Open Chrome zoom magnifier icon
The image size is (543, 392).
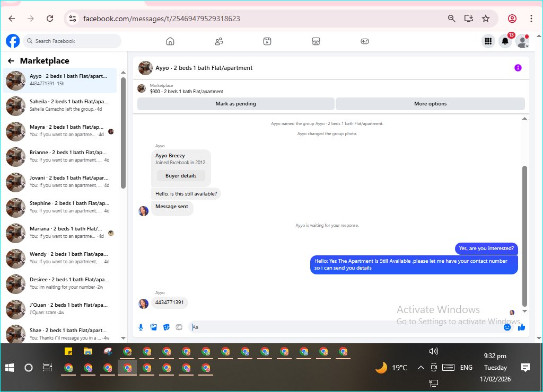[452, 19]
